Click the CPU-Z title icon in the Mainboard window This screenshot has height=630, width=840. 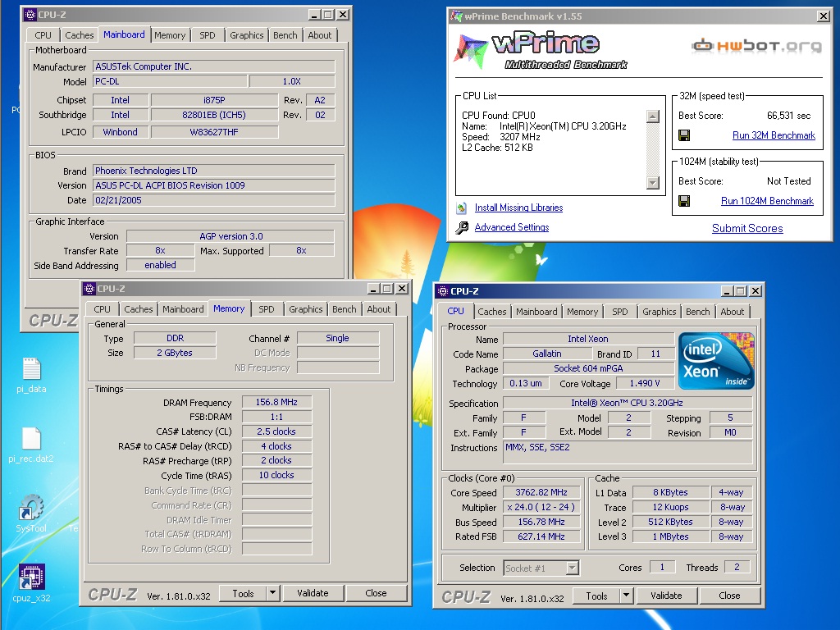tap(30, 15)
